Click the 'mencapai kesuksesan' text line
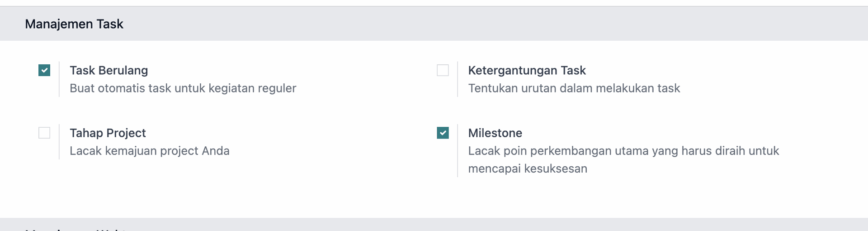The image size is (868, 231). 528,168
